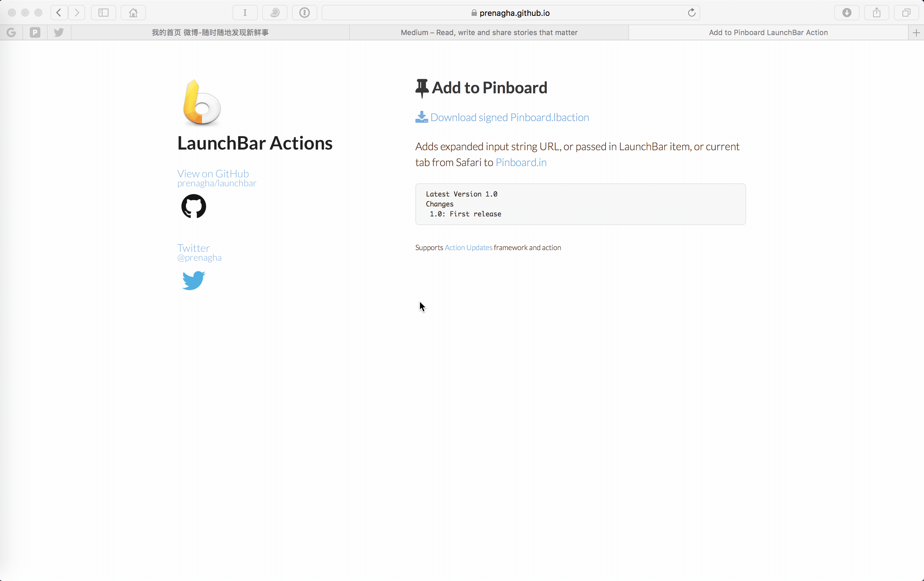Click Download signed Pinboard.lbaction link
Screen dimensions: 924x581
pos(509,117)
